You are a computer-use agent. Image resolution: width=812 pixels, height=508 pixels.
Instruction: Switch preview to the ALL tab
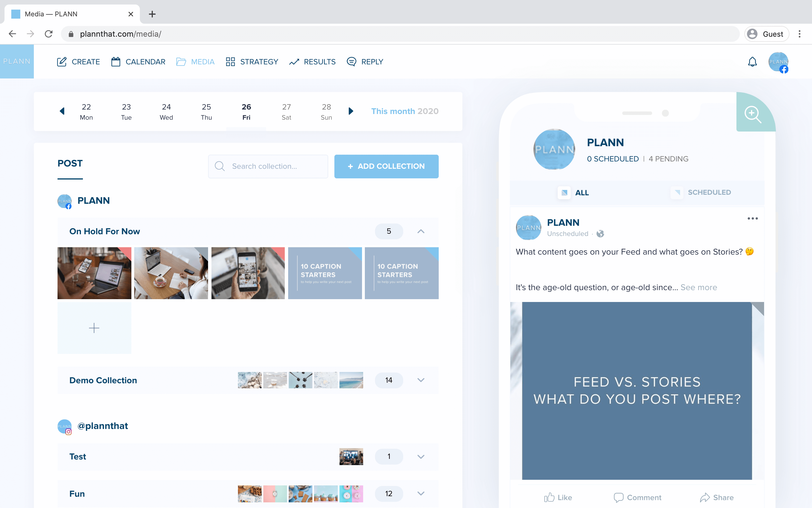573,192
